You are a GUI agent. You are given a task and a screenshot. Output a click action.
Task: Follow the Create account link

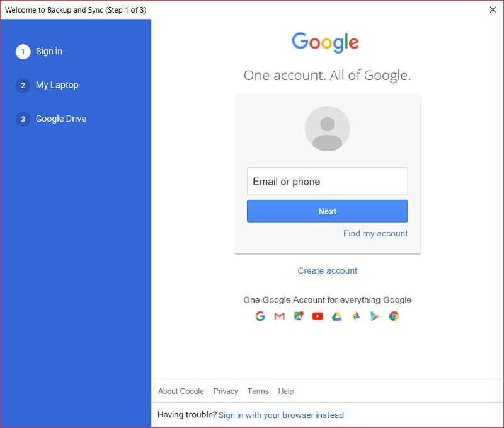pyautogui.click(x=327, y=270)
